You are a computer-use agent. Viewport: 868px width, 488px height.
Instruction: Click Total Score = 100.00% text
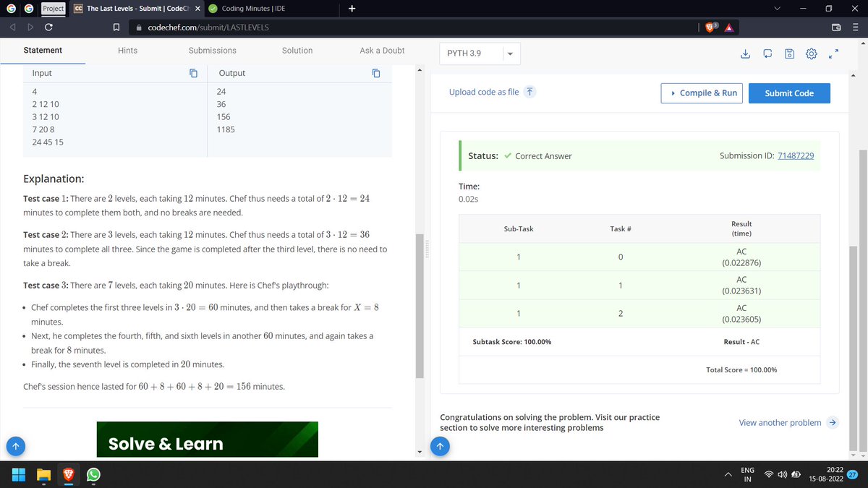[741, 369]
